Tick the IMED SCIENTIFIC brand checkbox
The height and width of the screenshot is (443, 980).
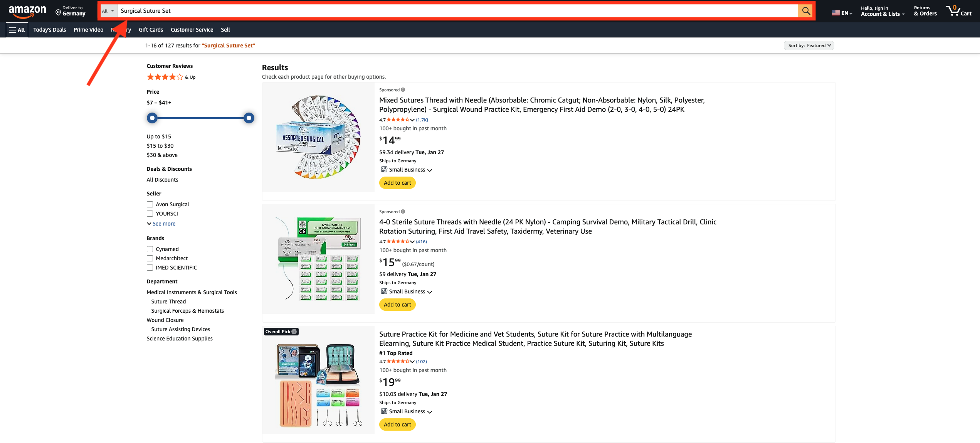click(x=150, y=268)
